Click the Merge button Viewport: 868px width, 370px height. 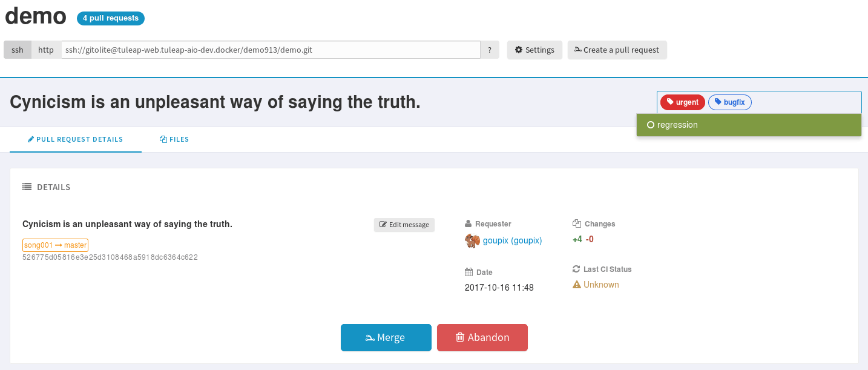point(386,337)
